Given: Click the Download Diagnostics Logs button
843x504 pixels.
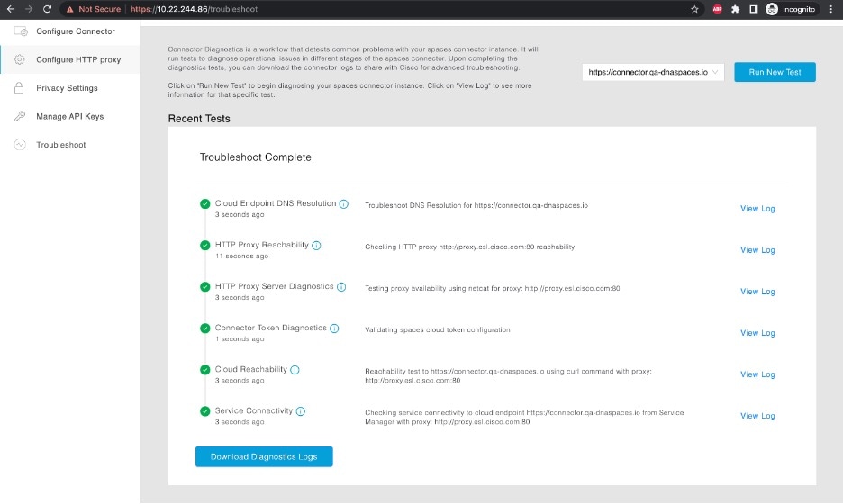Looking at the screenshot, I should (263, 456).
